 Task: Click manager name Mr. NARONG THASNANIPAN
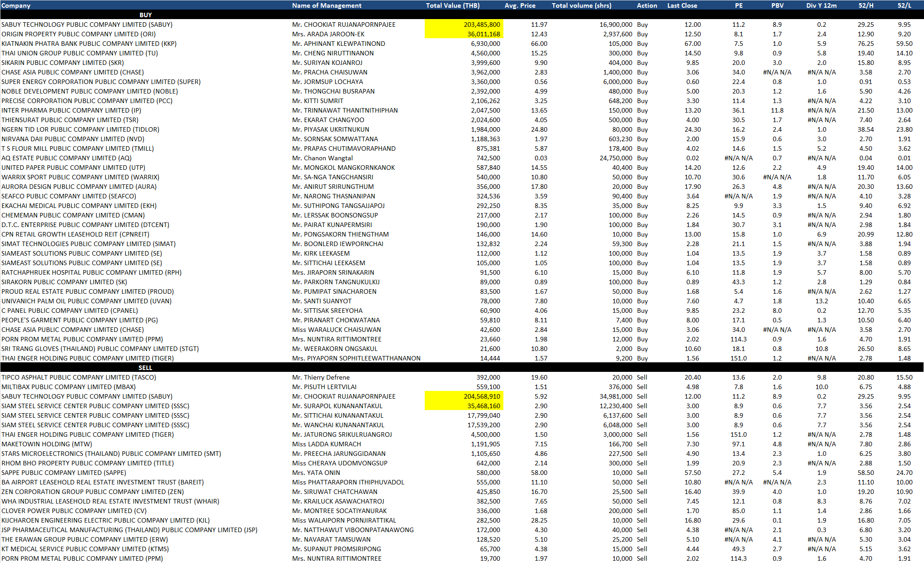333,196
